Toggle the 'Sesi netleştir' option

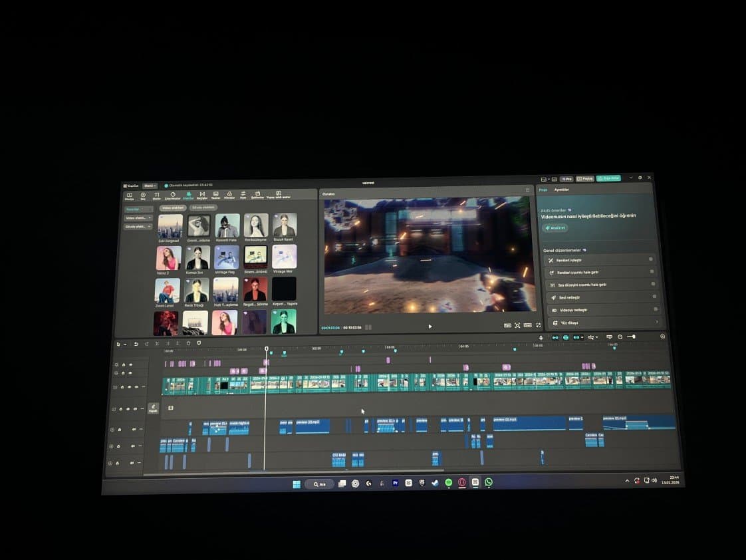[x=655, y=297]
